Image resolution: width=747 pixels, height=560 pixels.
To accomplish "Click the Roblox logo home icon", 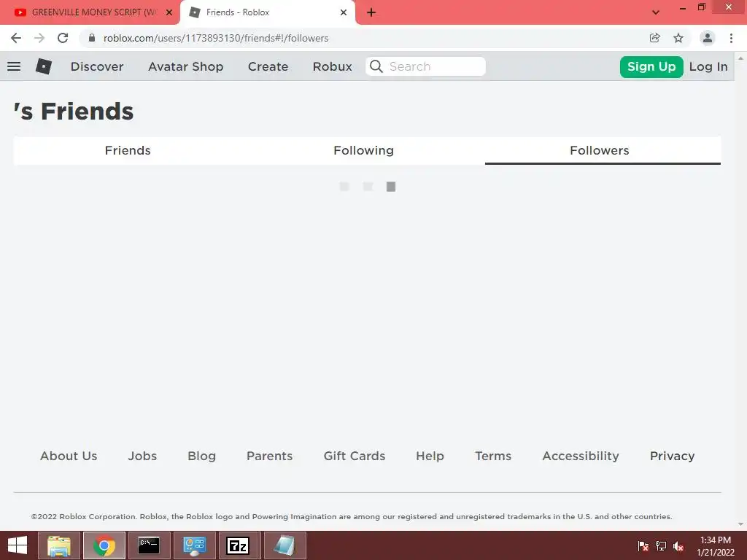I will [x=43, y=66].
